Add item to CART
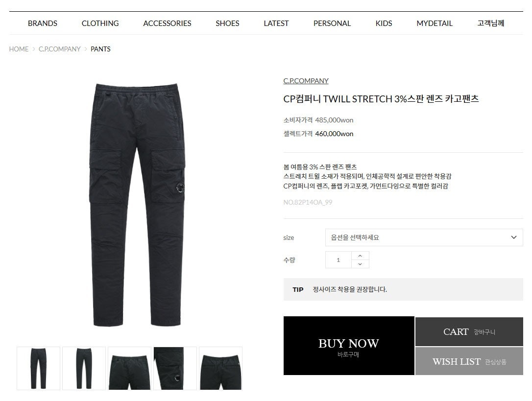 pos(469,331)
